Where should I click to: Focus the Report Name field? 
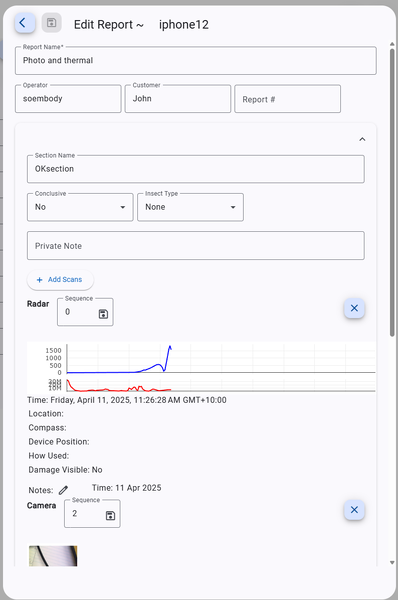[196, 60]
